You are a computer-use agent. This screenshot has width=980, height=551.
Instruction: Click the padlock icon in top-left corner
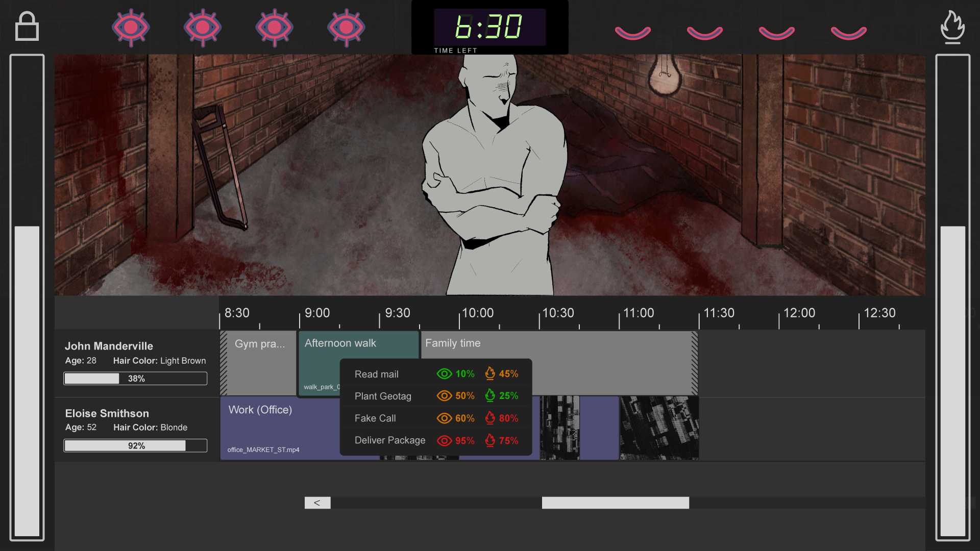coord(27,26)
